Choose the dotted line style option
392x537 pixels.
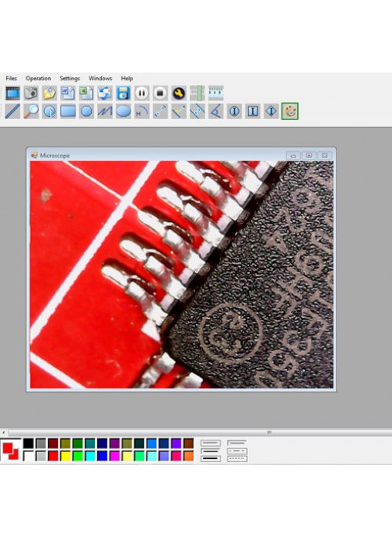(x=237, y=458)
